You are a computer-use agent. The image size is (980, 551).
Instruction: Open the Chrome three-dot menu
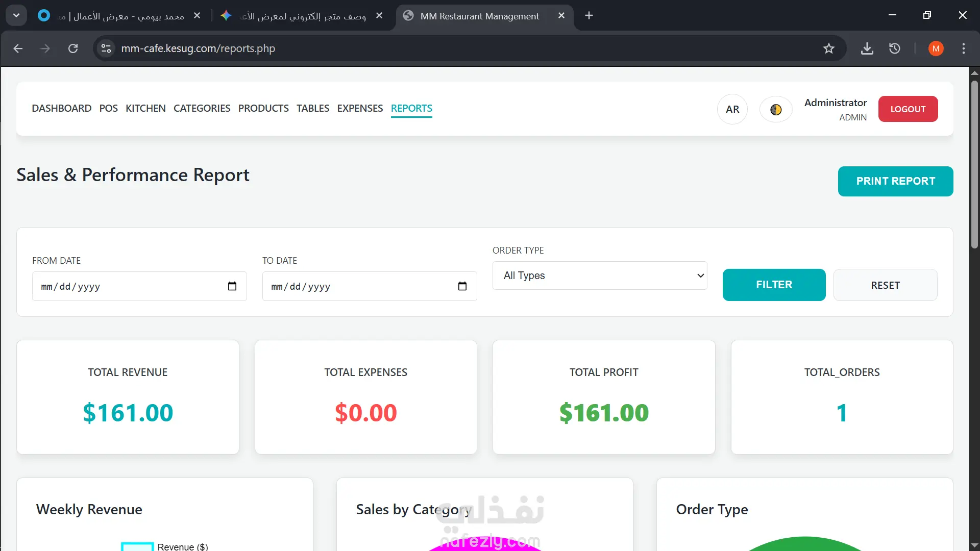point(964,48)
